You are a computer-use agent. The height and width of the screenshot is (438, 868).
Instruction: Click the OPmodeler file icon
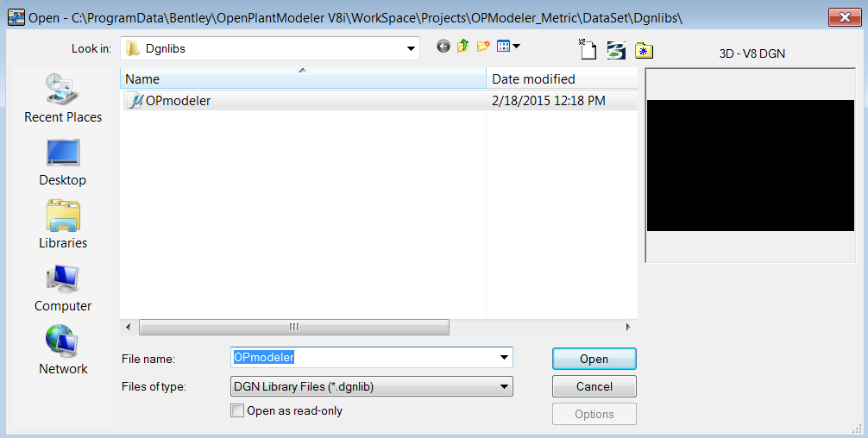135,101
